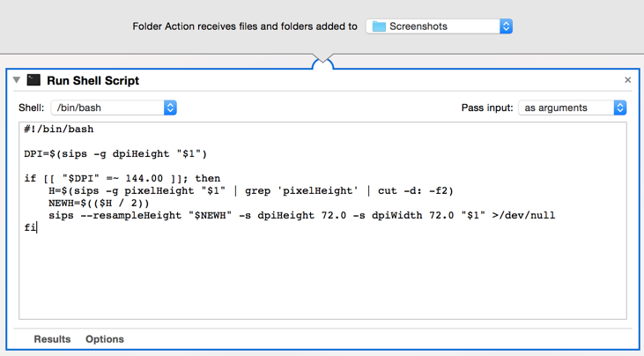Image resolution: width=644 pixels, height=356 pixels.
Task: Click the Run Shell Script terminal icon
Action: [33, 80]
